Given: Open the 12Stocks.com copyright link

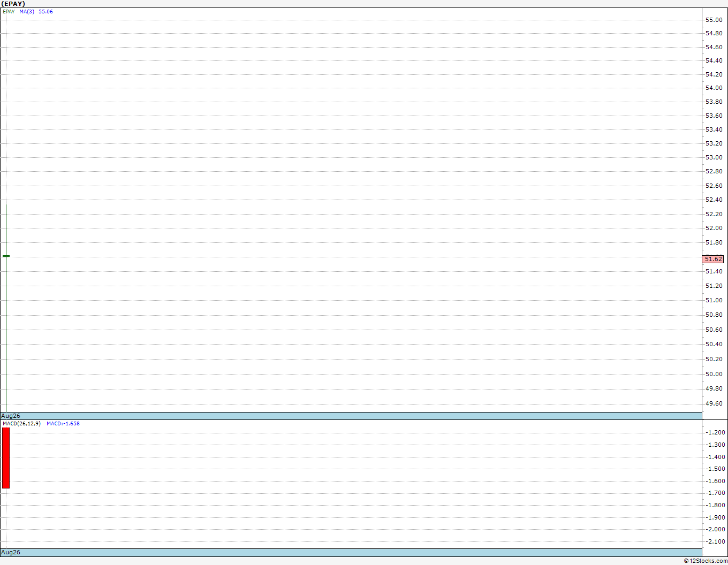Looking at the screenshot, I should tap(706, 561).
